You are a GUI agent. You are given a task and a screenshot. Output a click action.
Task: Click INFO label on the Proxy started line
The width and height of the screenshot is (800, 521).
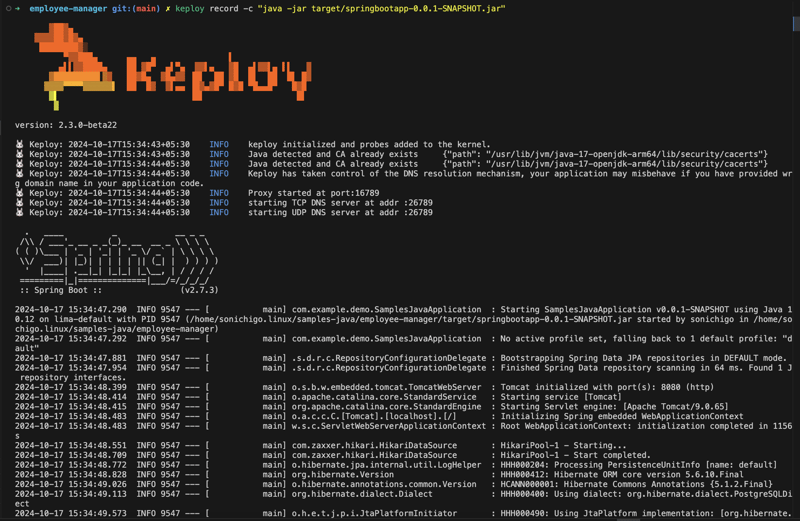coord(219,193)
